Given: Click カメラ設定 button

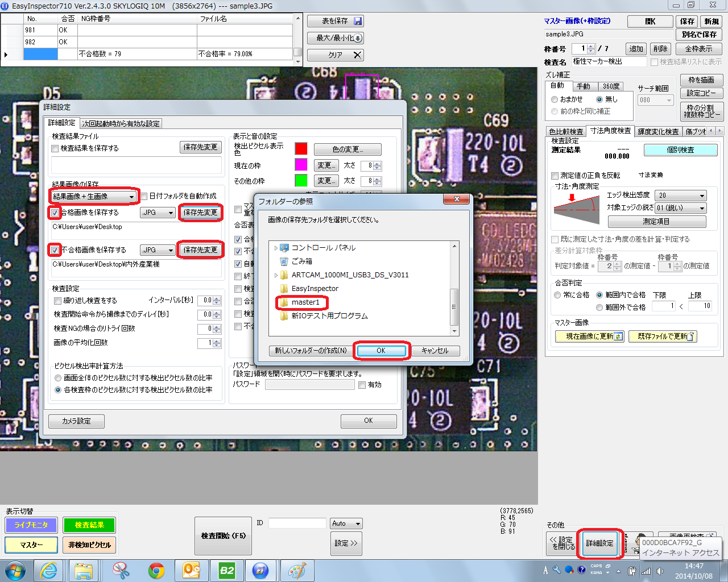Looking at the screenshot, I should point(76,421).
